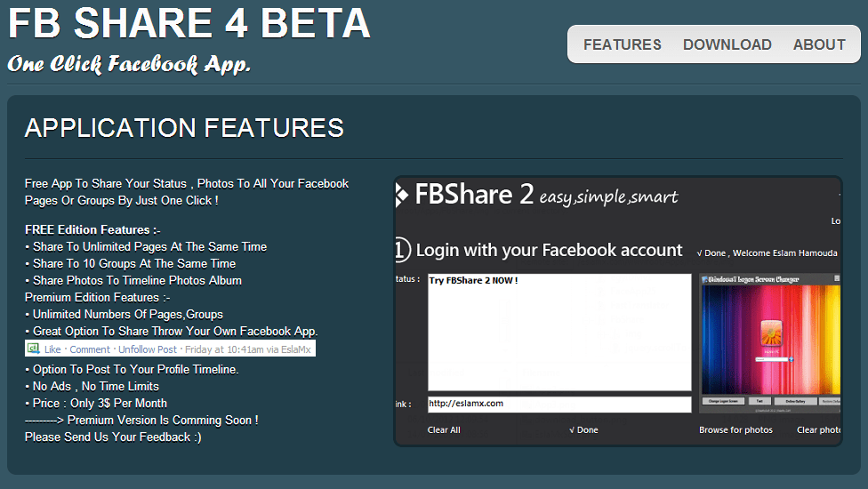Click the APPLICATION FEATURES heading
The width and height of the screenshot is (868, 489).
coord(184,128)
